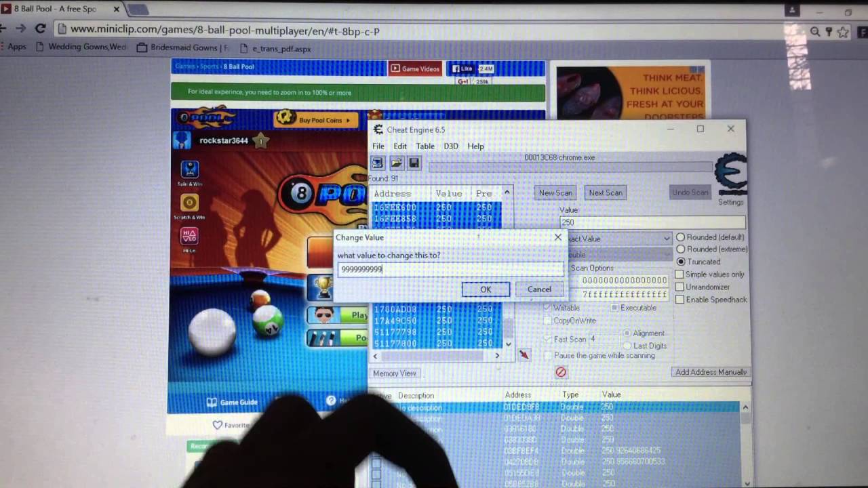This screenshot has height=488, width=868.
Task: Open Chrome user profile icon
Action: [x=791, y=9]
